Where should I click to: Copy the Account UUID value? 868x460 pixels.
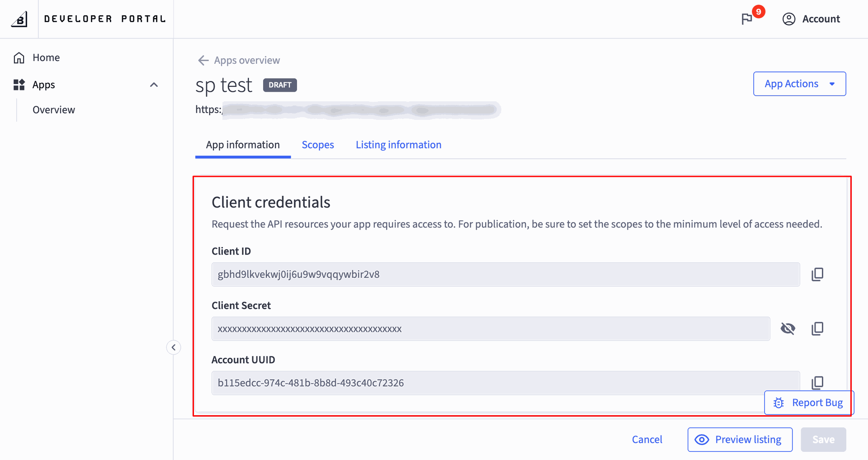coord(817,383)
